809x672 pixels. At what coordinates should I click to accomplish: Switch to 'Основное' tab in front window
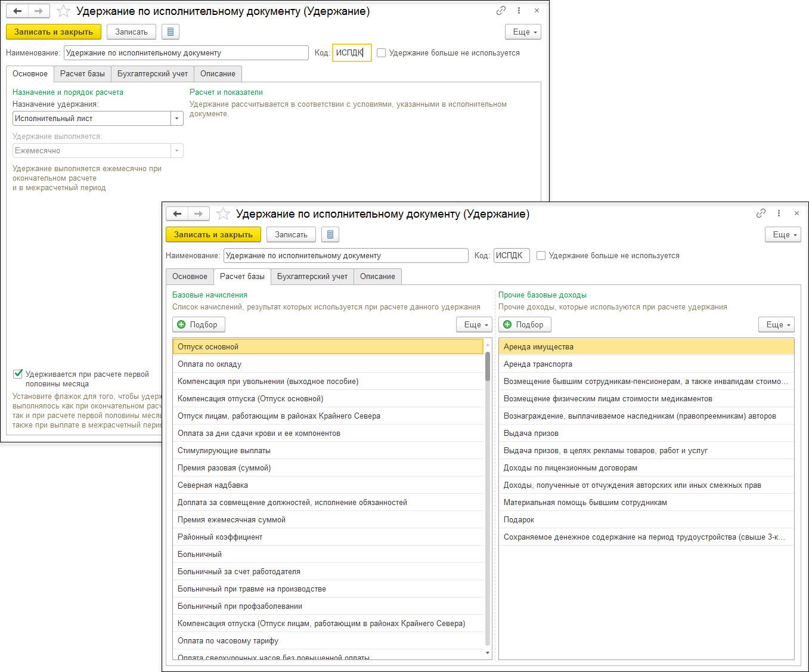coord(190,277)
